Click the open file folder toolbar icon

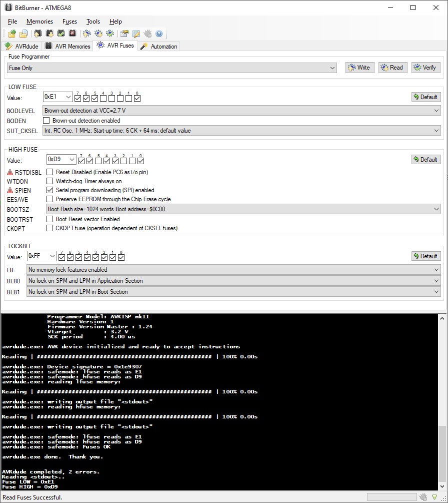[23, 34]
